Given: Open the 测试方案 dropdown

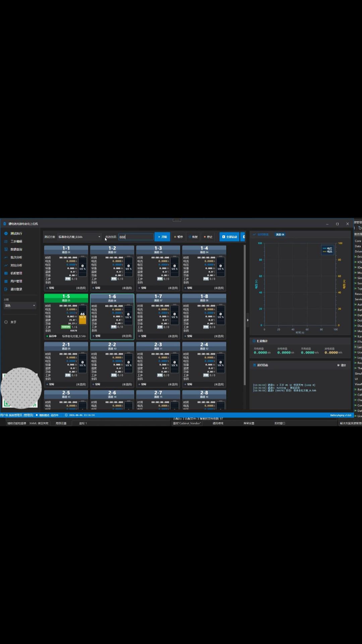Looking at the screenshot, I should coord(79,237).
